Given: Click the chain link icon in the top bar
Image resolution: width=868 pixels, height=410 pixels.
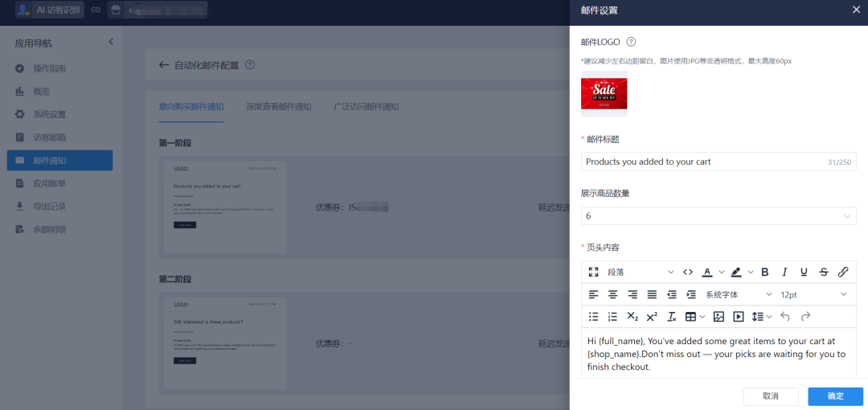Looking at the screenshot, I should (96, 10).
